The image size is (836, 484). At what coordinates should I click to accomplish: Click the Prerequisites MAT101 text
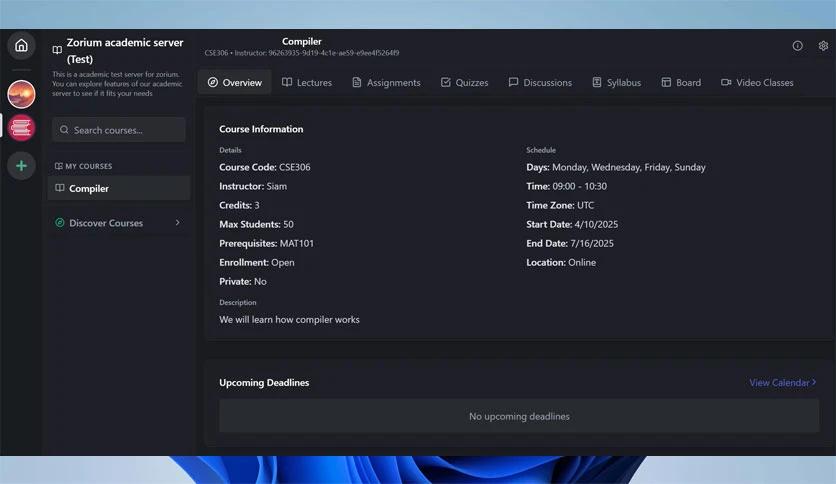coord(266,244)
